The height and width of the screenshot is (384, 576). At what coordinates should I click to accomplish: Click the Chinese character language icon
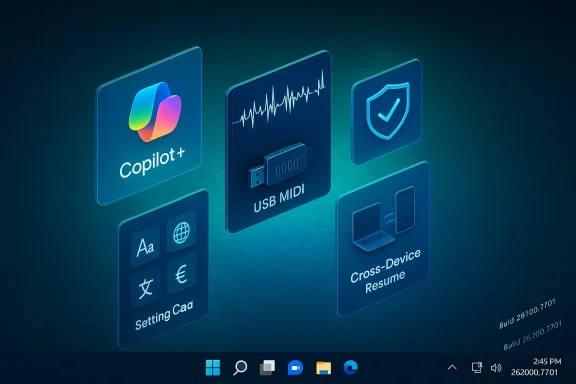coord(145,288)
